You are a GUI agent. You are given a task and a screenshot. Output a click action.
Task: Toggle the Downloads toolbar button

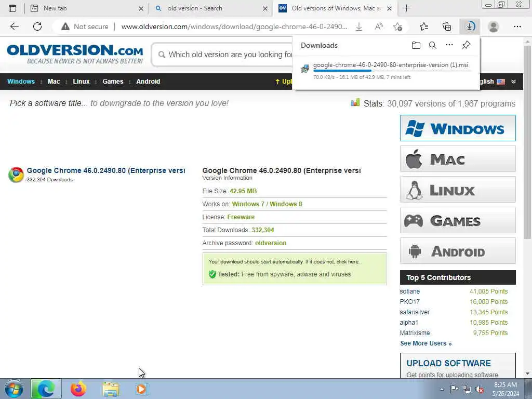tap(470, 26)
